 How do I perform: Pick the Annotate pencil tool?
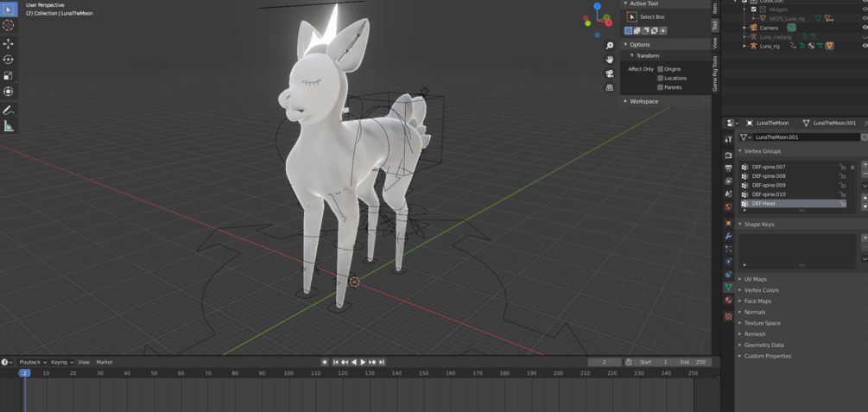tap(9, 111)
